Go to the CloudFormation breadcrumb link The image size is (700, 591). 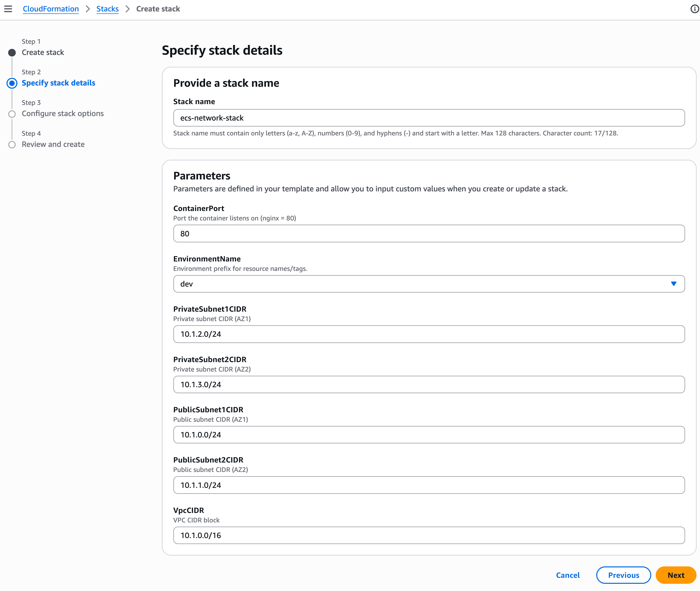[51, 9]
